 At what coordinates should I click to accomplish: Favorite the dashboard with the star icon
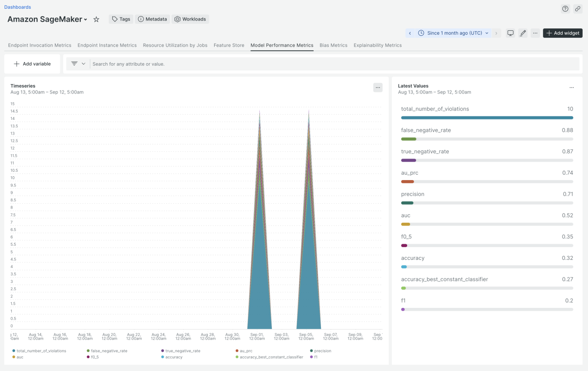point(97,19)
